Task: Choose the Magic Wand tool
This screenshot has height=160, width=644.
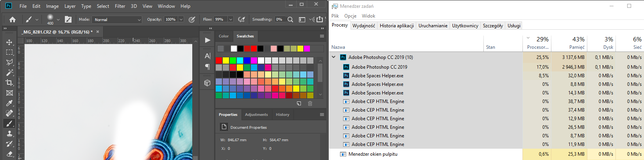Action: 9,73
